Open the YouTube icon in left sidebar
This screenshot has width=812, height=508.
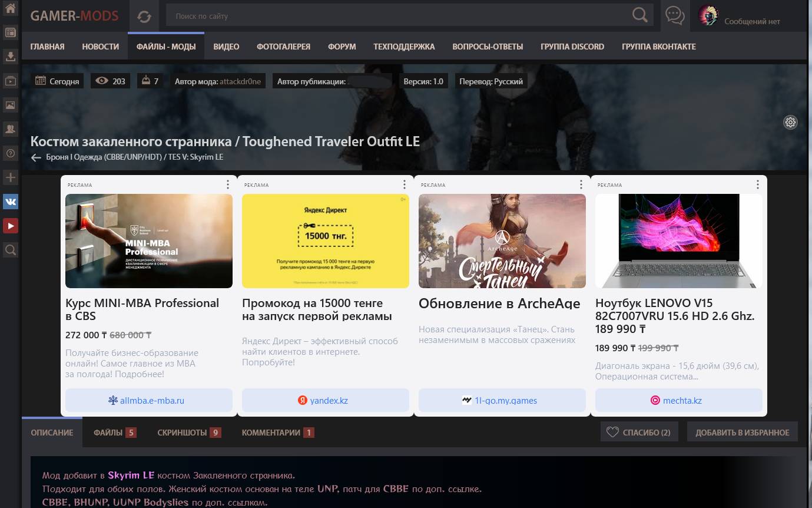pyautogui.click(x=10, y=226)
